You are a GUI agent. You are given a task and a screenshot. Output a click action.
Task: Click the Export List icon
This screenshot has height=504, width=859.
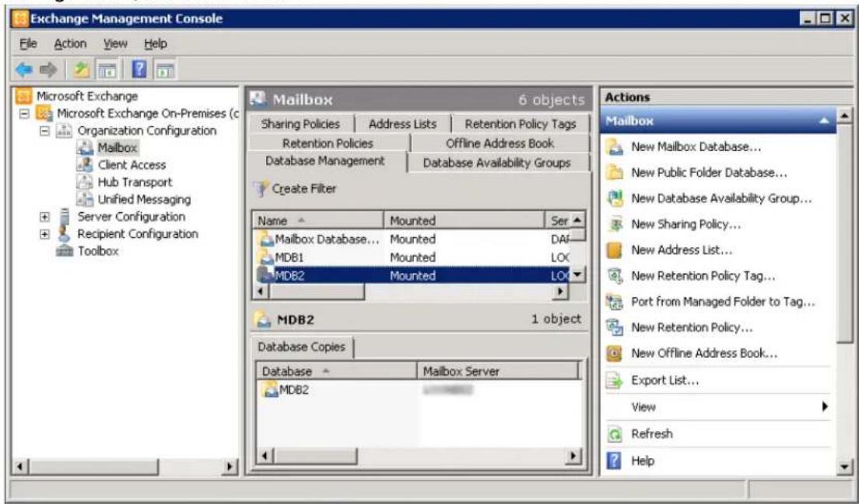point(615,380)
